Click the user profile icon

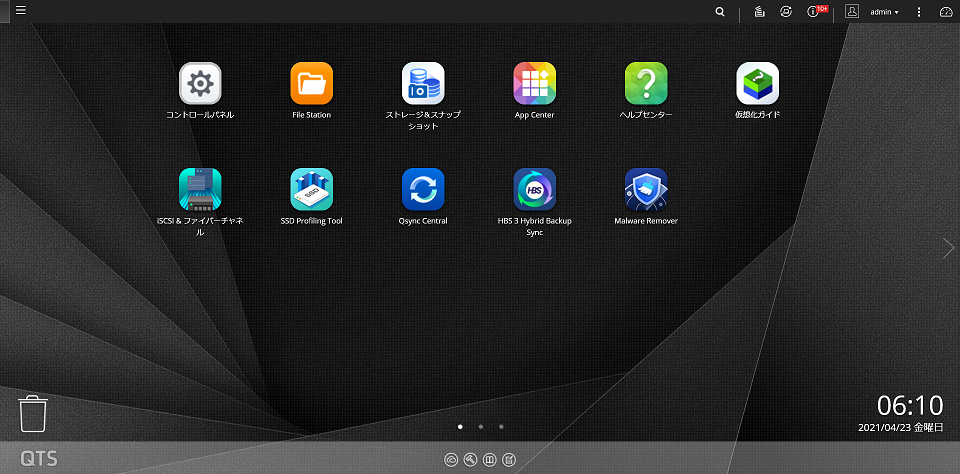pyautogui.click(x=852, y=11)
